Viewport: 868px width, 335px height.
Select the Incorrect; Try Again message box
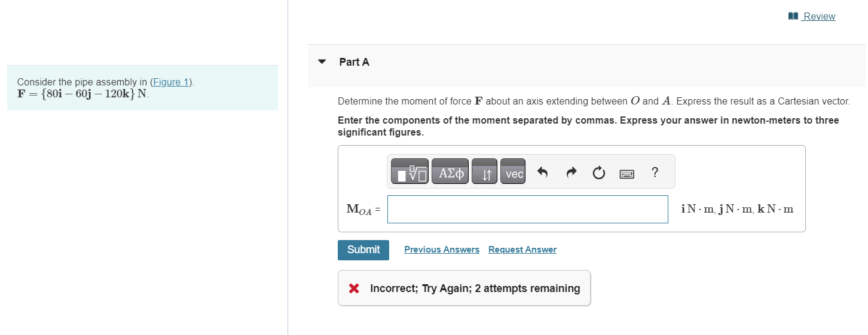pos(464,288)
